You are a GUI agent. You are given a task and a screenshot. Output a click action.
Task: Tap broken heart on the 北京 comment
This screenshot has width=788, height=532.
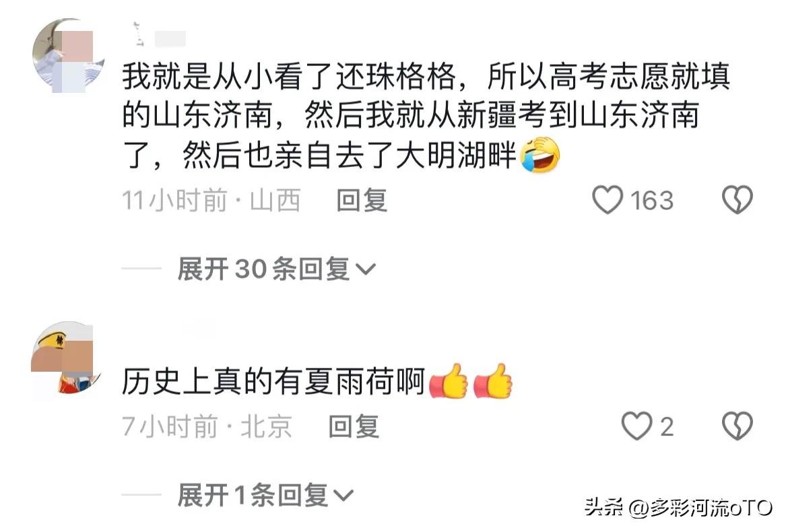click(737, 426)
